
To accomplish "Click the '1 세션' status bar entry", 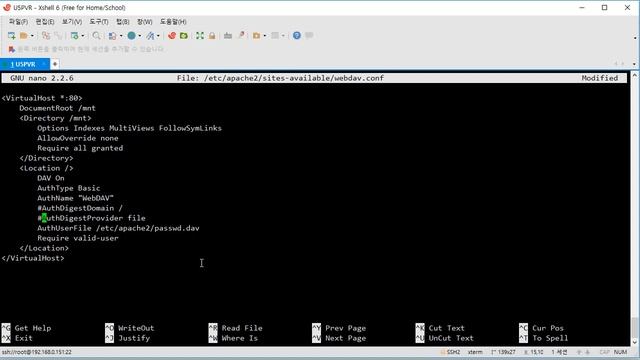I will click(560, 352).
